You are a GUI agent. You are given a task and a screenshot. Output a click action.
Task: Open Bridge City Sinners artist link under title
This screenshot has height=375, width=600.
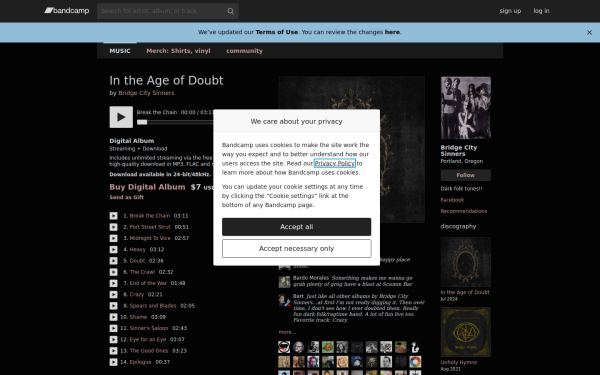146,93
